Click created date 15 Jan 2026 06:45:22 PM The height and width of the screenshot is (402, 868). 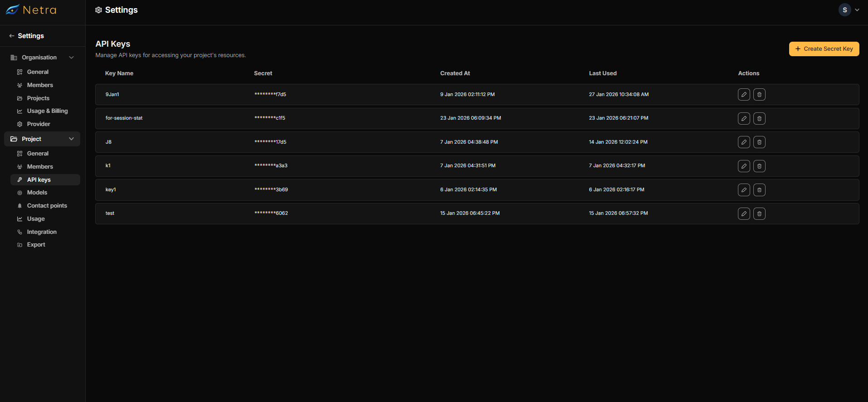tap(470, 213)
